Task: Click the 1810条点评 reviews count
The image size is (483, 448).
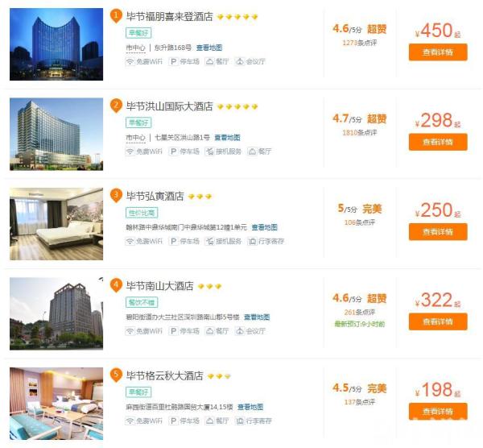Action: point(360,133)
